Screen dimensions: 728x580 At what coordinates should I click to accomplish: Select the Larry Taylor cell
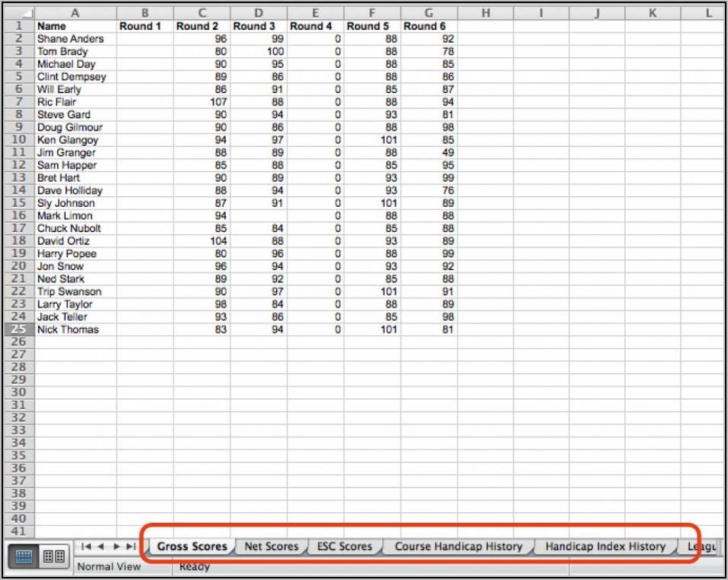pos(76,304)
